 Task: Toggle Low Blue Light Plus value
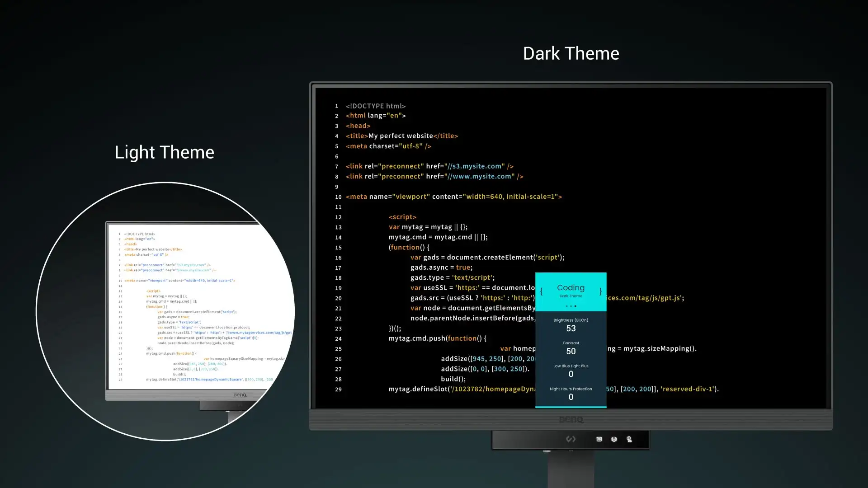coord(571,374)
